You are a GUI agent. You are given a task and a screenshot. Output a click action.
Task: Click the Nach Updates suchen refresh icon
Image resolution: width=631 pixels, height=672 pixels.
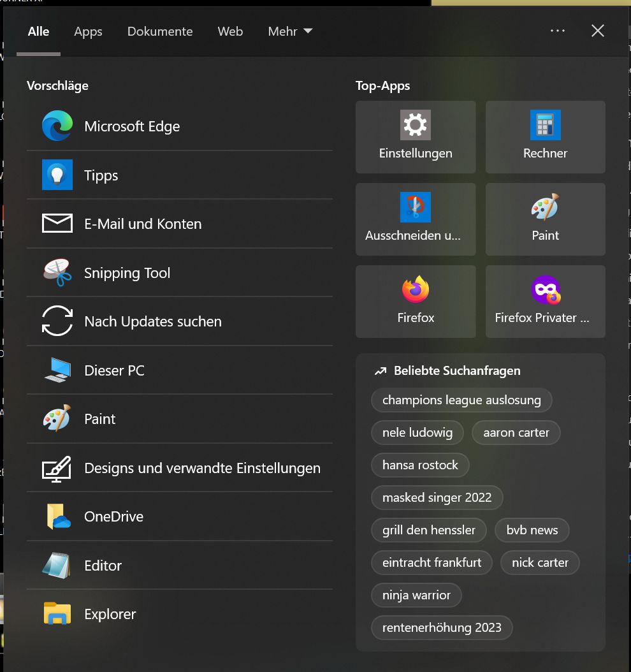point(57,321)
